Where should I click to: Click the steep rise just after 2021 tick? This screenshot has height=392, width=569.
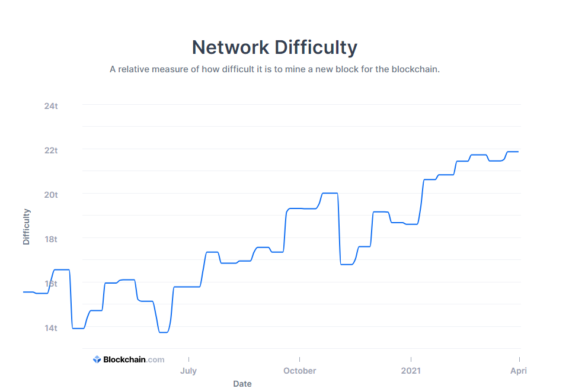pos(421,201)
